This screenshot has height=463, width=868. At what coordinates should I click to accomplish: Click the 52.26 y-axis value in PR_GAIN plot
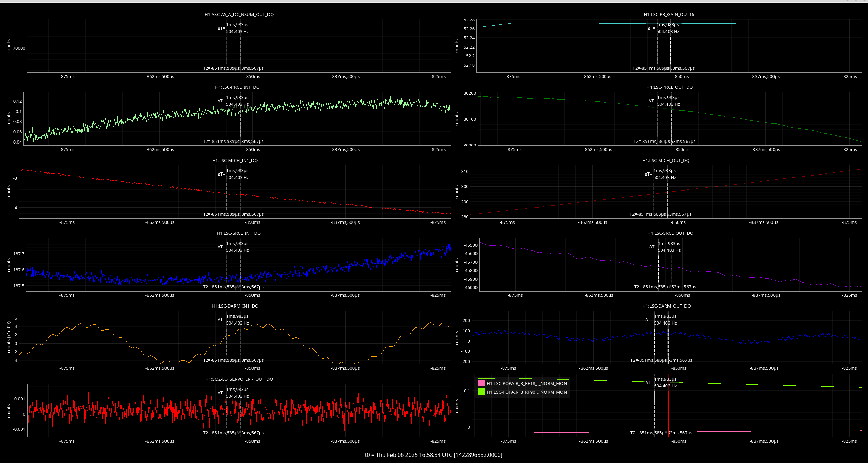pyautogui.click(x=469, y=29)
